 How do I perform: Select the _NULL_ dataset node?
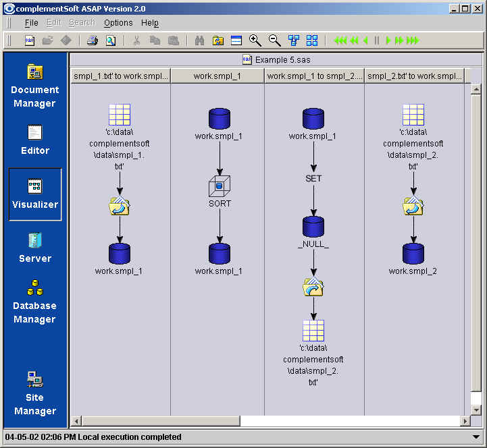313,227
